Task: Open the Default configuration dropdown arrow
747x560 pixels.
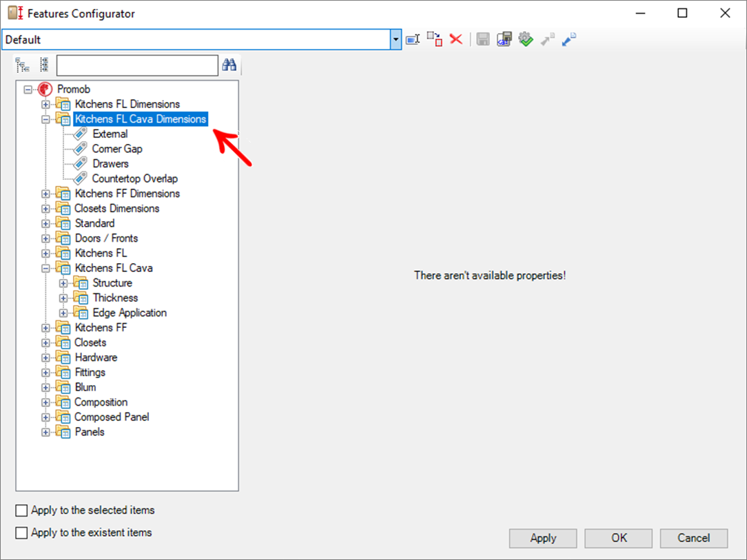Action: click(396, 39)
